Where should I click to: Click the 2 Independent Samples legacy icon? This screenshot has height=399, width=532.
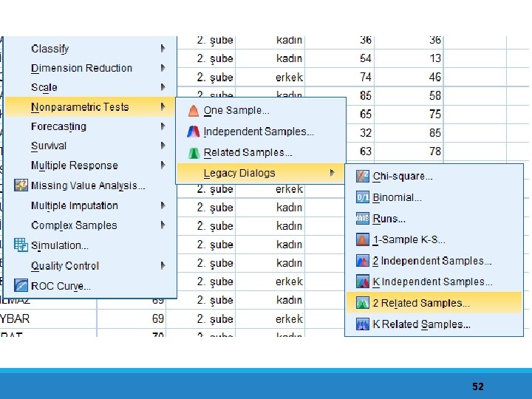tap(362, 261)
